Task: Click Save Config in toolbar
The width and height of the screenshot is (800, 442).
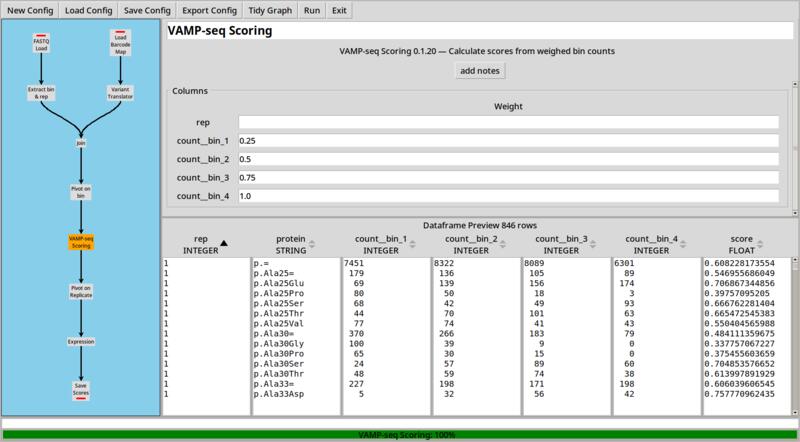Action: tap(147, 10)
